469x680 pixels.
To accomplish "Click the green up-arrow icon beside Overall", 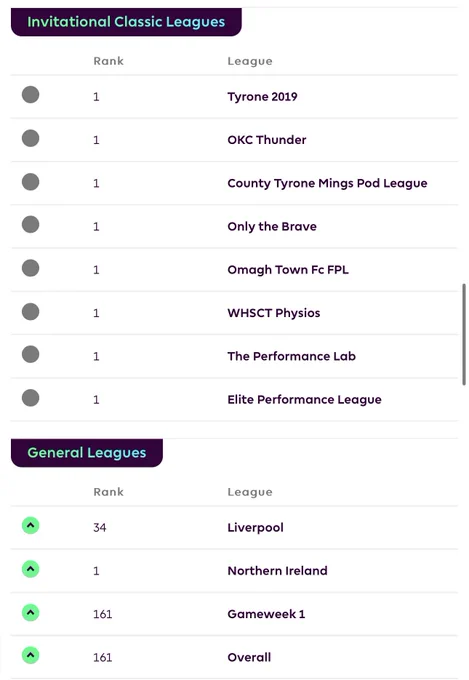I will point(30,655).
